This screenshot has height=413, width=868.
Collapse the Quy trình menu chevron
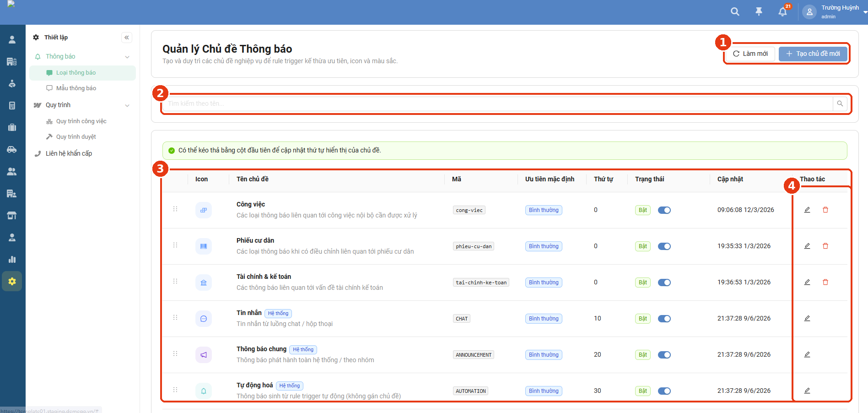pos(127,105)
